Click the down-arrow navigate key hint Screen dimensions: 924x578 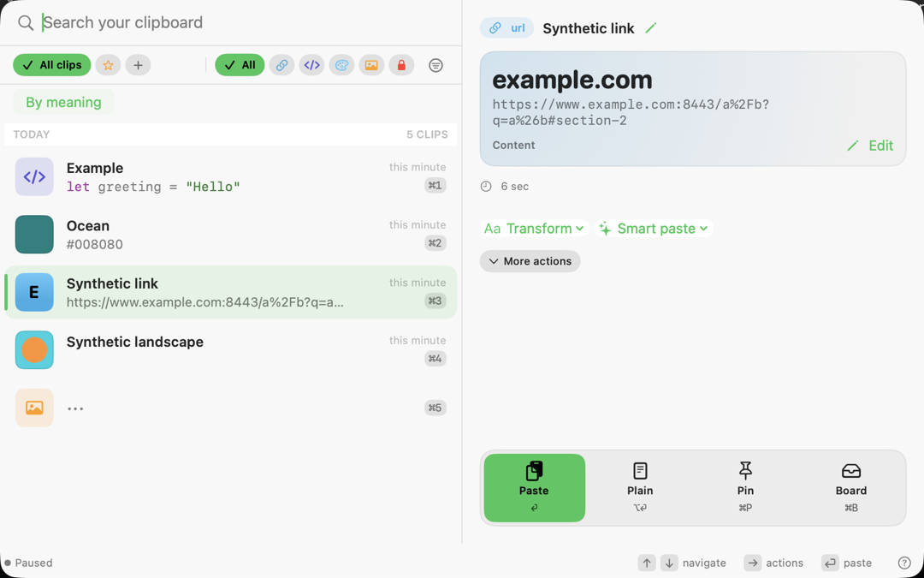[x=669, y=563]
